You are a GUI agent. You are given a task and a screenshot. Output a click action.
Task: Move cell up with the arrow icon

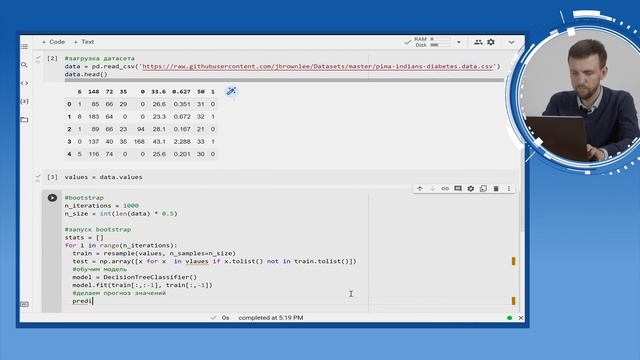pyautogui.click(x=420, y=189)
